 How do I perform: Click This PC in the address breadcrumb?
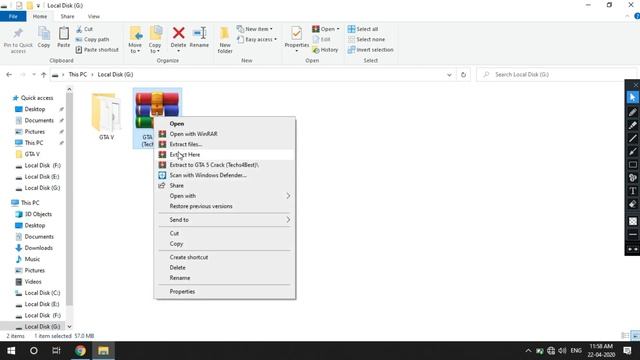78,75
